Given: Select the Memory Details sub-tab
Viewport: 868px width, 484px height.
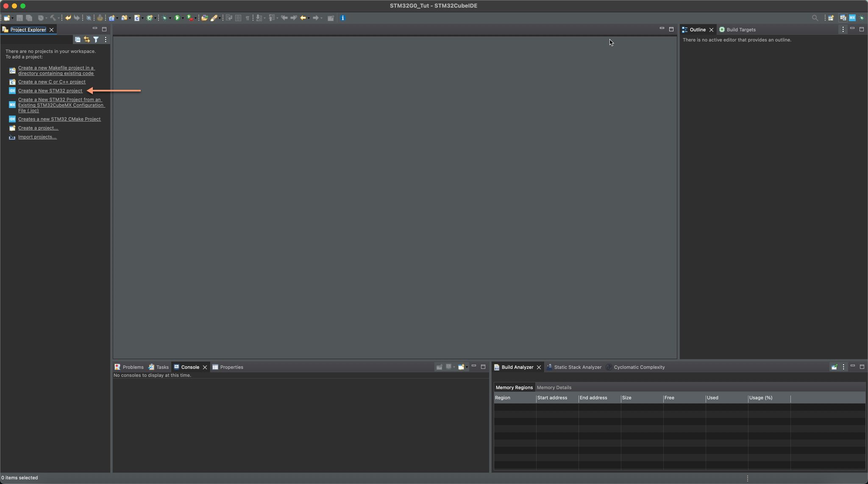Looking at the screenshot, I should (554, 387).
